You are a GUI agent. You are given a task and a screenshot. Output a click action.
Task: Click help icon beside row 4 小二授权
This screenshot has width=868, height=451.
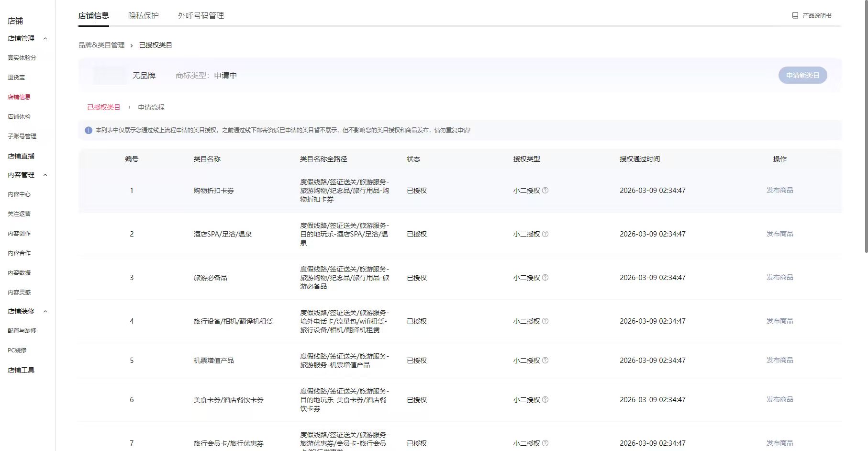(545, 321)
